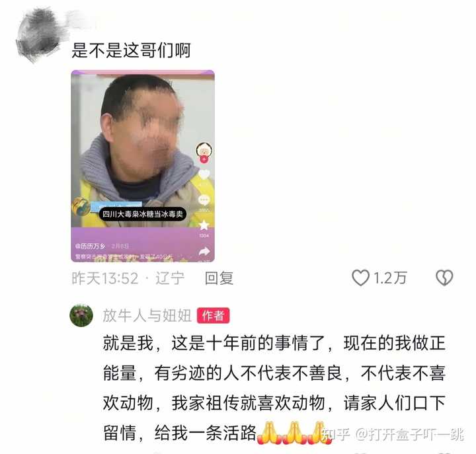Tap the red plus follow badge in thumbnail

point(204,159)
